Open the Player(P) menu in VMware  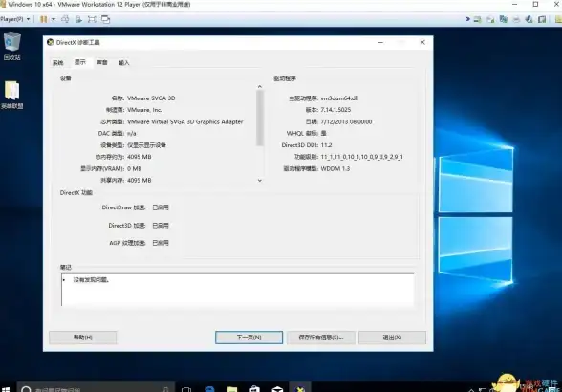pyautogui.click(x=14, y=19)
